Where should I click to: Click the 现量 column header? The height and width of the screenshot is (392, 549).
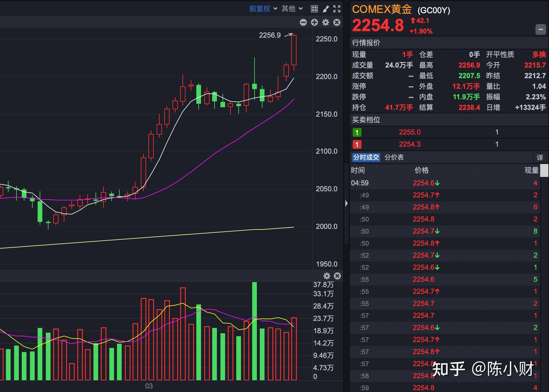tap(531, 170)
